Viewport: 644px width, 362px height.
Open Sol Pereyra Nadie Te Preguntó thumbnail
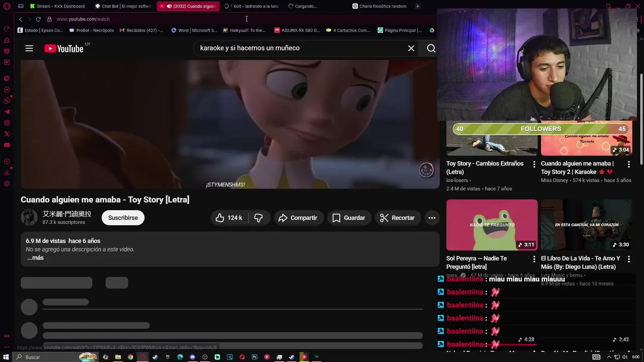pyautogui.click(x=492, y=225)
